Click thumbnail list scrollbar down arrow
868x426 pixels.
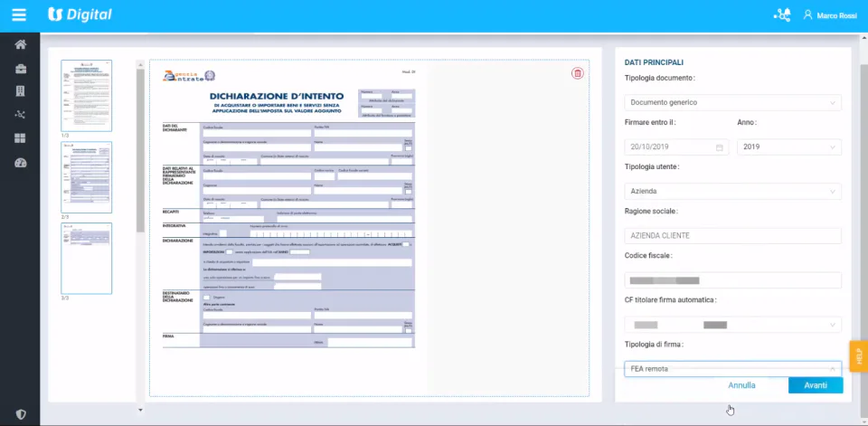click(140, 411)
